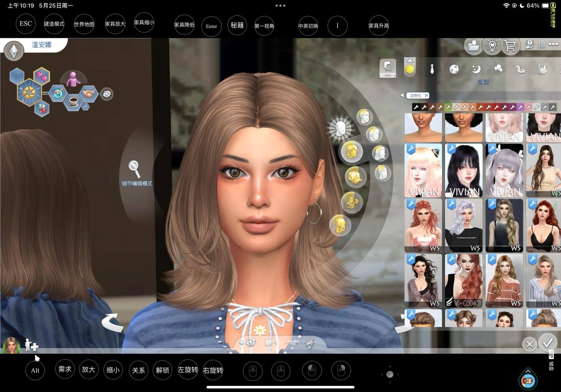Click the up arrow above the sun icon
561x392 pixels.
[410, 60]
